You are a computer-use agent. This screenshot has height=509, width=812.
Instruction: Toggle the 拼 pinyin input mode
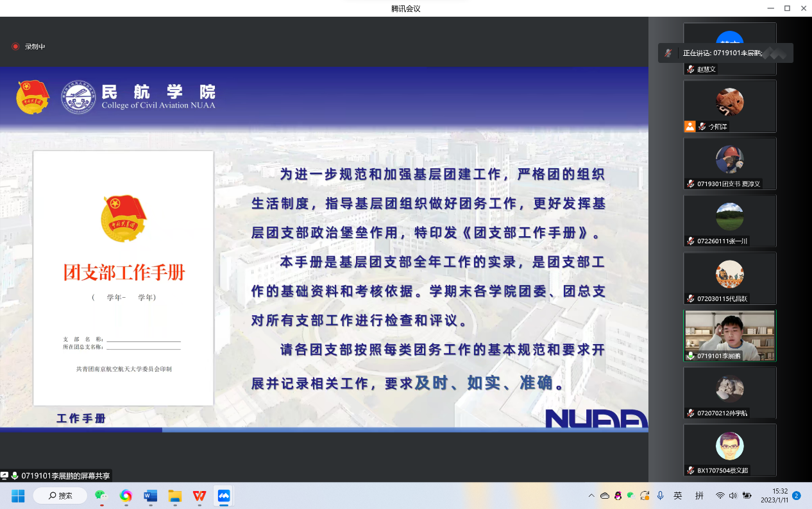pyautogui.click(x=699, y=496)
